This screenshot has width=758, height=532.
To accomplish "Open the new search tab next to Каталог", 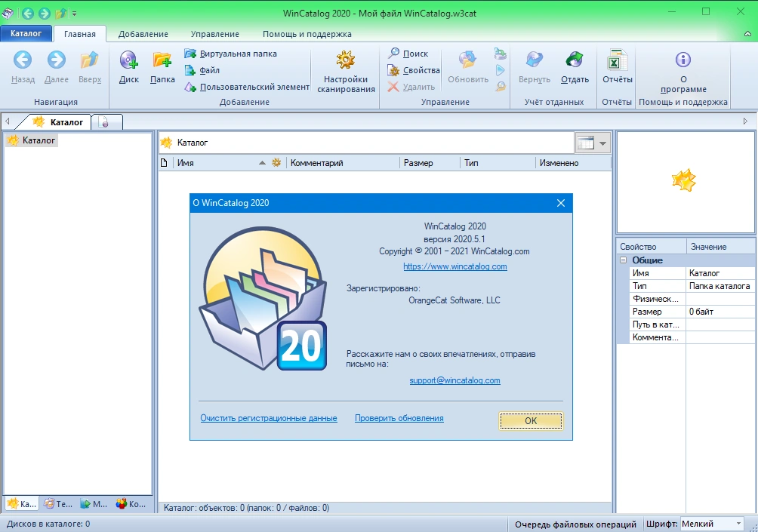I will click(x=106, y=122).
